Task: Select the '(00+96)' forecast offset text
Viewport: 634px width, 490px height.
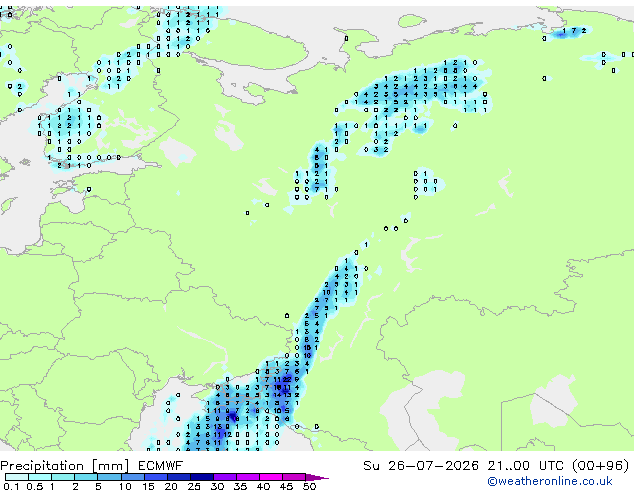Action: coord(600,466)
